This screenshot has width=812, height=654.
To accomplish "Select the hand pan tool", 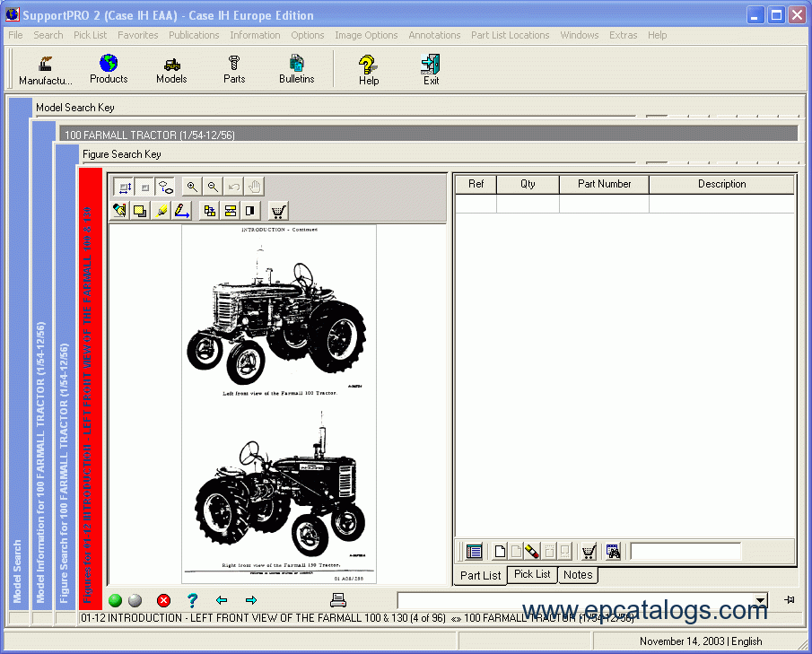I will coord(254,187).
